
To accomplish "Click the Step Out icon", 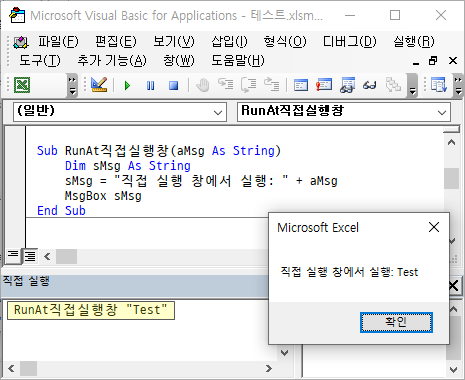I will pos(272,85).
